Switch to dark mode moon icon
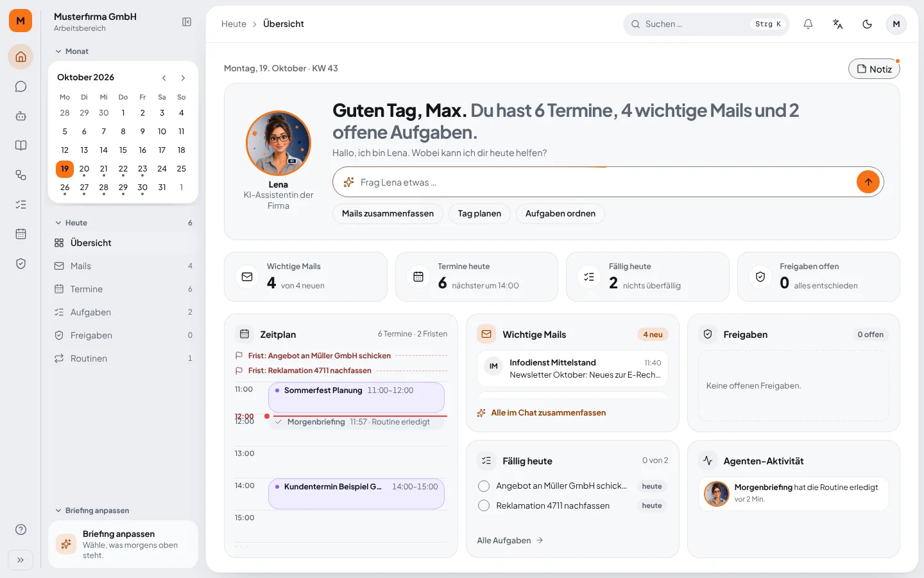The height and width of the screenshot is (578, 924). (x=867, y=24)
